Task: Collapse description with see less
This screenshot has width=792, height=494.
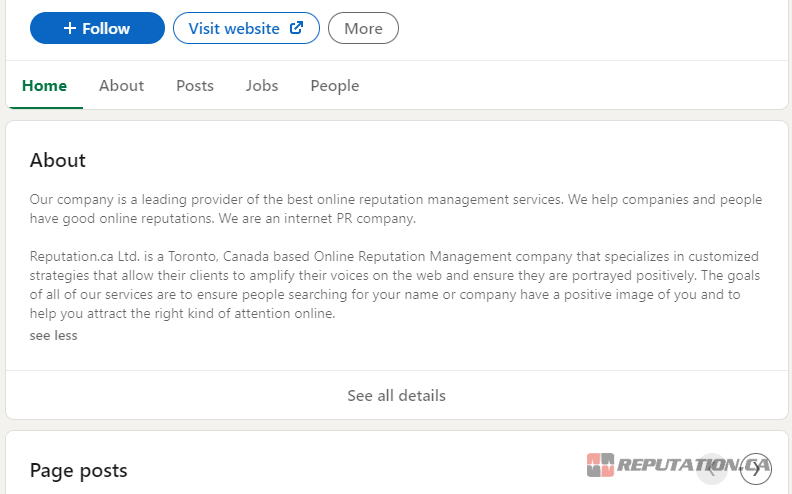Action: (x=53, y=336)
